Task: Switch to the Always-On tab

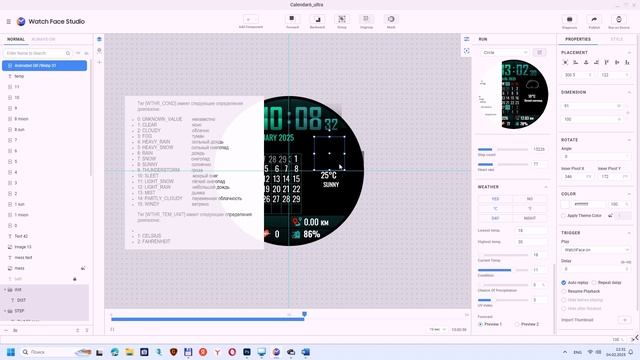Action: tap(43, 39)
